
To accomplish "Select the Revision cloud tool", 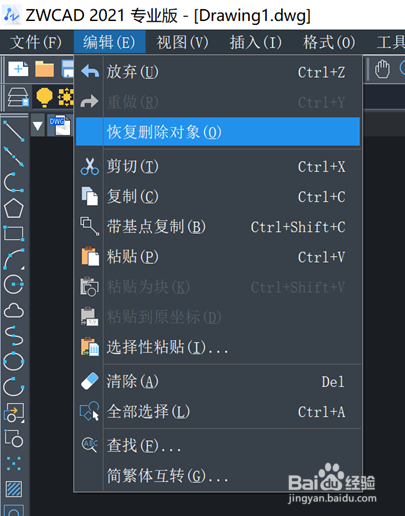I will [x=14, y=310].
